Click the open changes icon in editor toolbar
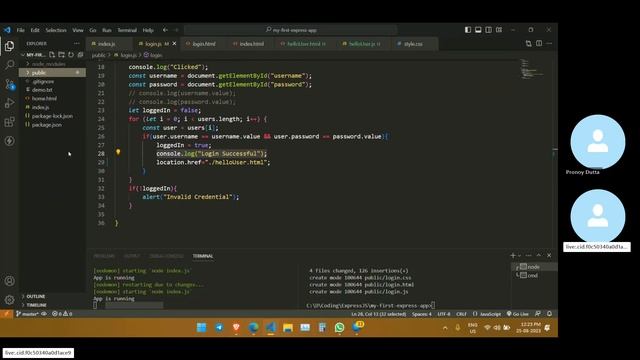The height and width of the screenshot is (360, 640). 529,43
